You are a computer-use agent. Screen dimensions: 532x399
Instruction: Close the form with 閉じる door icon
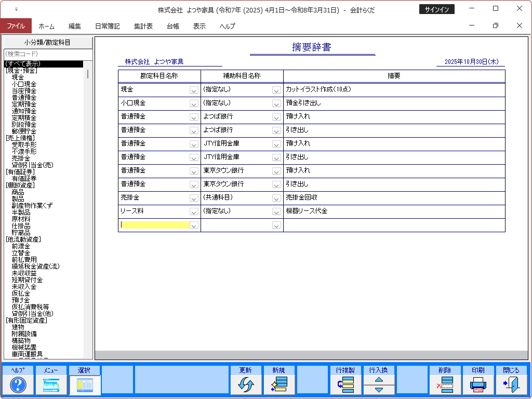click(x=511, y=385)
